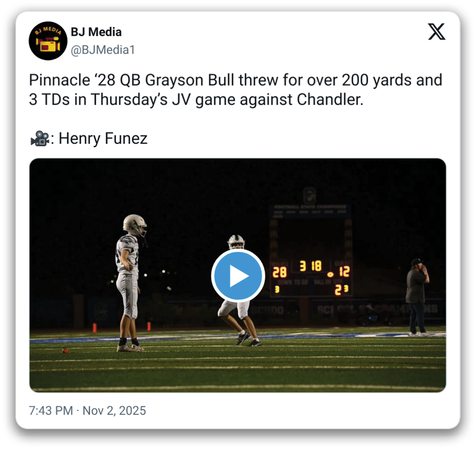Viewport: 476px width, 449px height.
Task: Click the Nov 2, 2025 date
Action: [x=114, y=411]
